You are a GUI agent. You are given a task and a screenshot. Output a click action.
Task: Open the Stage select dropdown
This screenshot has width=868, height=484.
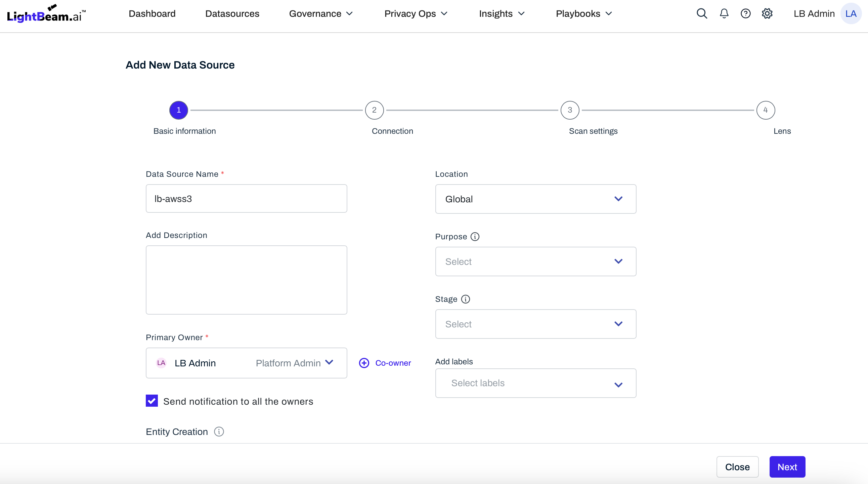pos(535,324)
